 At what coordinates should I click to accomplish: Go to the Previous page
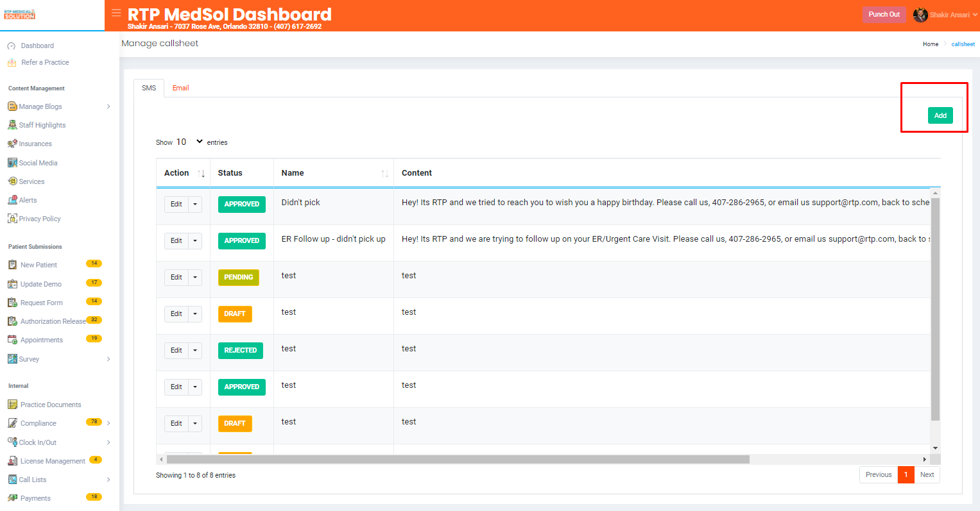pos(879,474)
